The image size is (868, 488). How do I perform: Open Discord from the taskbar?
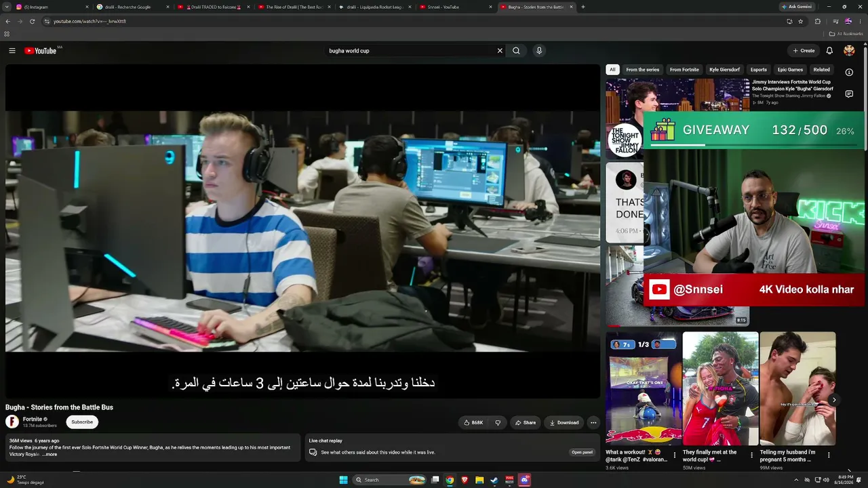coord(524,480)
